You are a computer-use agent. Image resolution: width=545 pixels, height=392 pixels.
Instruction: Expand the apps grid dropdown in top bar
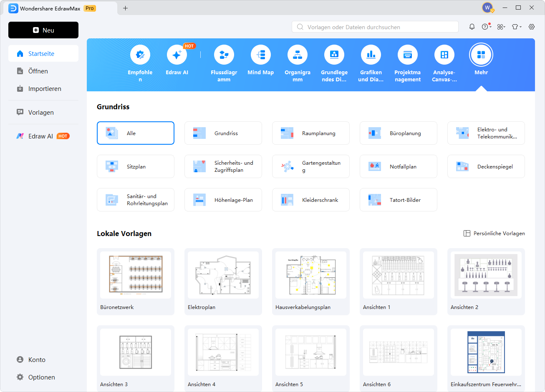tap(501, 27)
